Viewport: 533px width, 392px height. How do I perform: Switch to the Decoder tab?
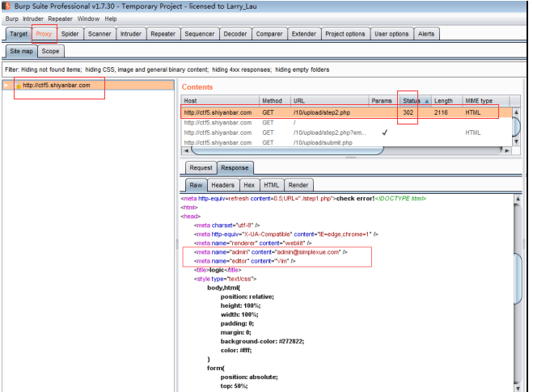tap(235, 34)
